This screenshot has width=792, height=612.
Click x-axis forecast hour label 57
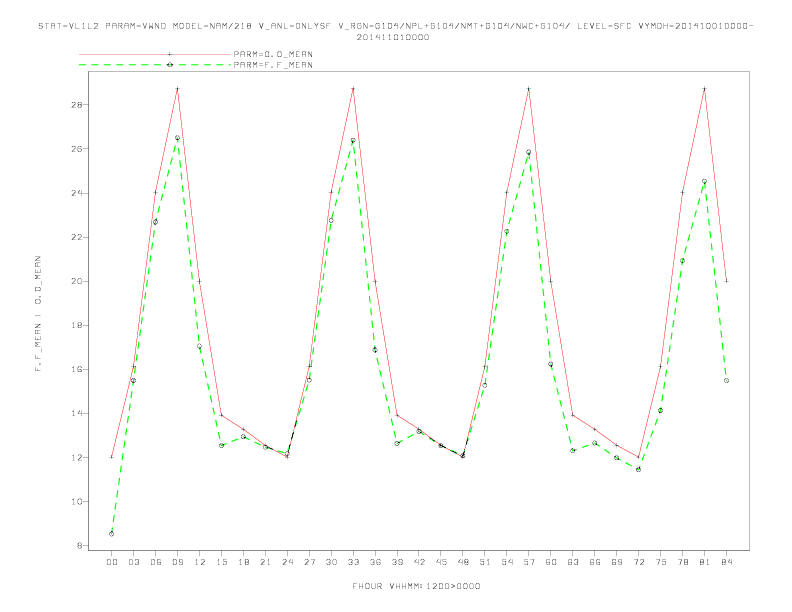529,562
